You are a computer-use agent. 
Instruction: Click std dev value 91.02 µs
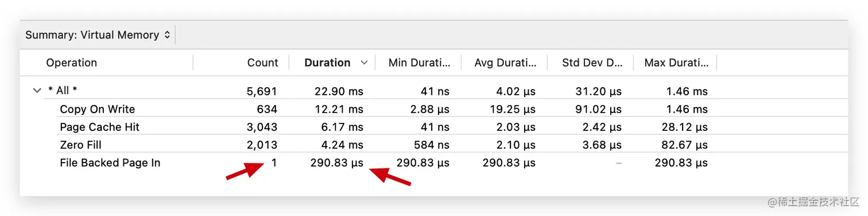point(599,109)
